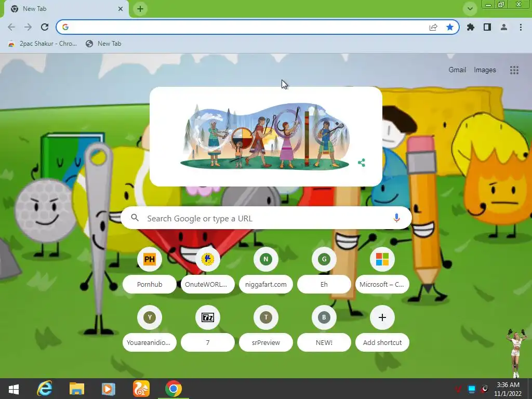
Task: Open the Google Doodle image
Action: (x=264, y=137)
